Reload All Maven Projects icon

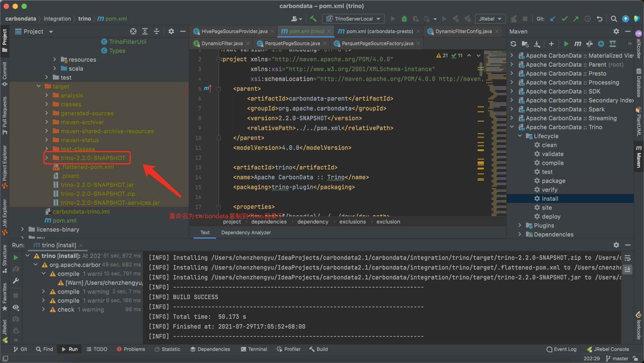click(x=513, y=44)
